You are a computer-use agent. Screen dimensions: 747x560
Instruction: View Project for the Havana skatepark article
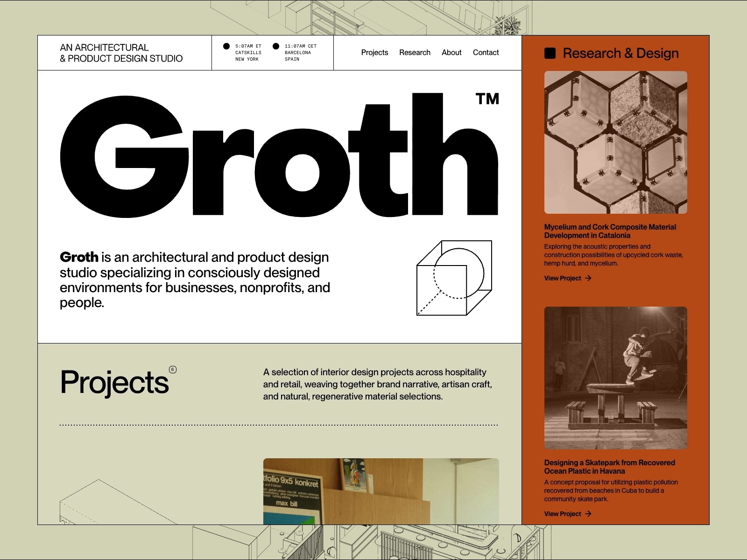click(563, 514)
